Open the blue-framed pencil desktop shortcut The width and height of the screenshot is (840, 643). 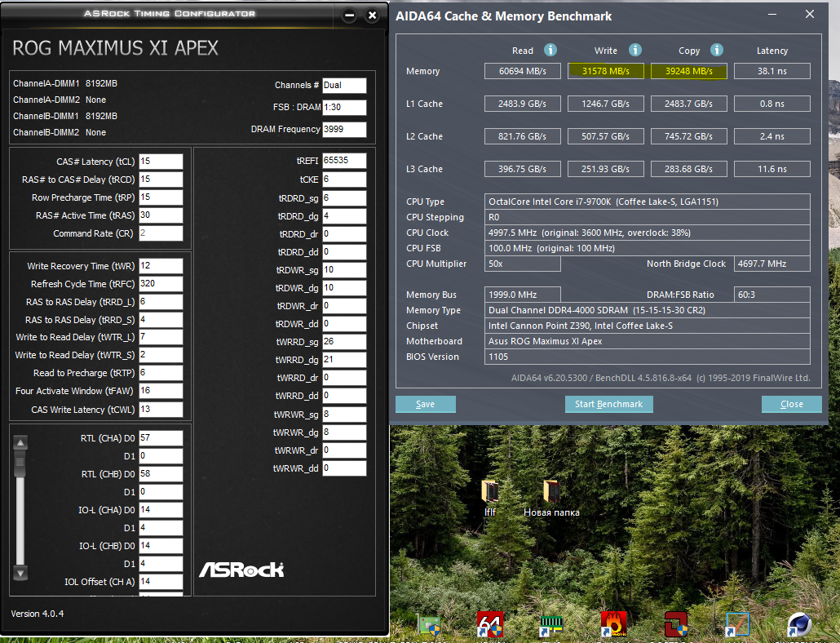click(737, 625)
